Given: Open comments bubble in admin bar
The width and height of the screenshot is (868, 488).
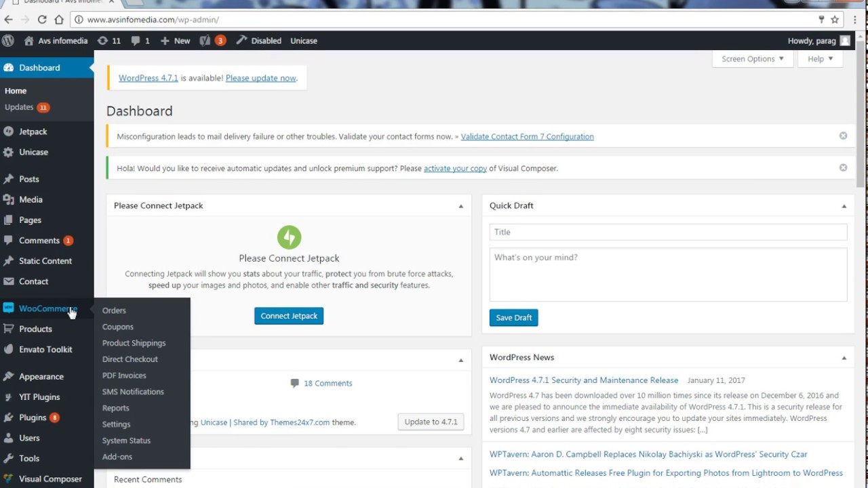Looking at the screenshot, I should [136, 41].
